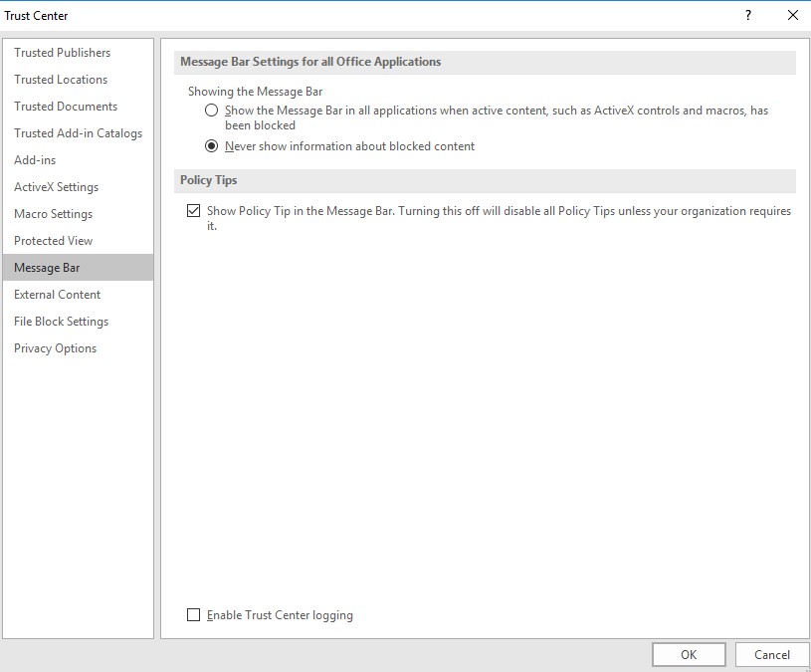811x672 pixels.
Task: Close the Trust Center dialog
Action: 792,15
